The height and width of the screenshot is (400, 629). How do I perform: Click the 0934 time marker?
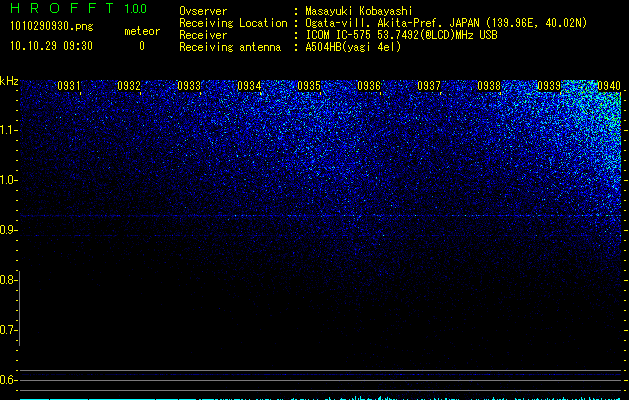point(249,86)
